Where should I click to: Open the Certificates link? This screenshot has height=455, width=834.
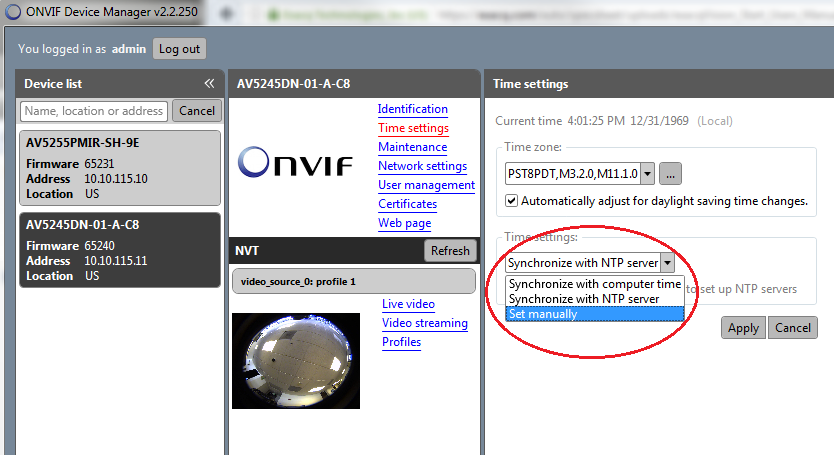(407, 204)
